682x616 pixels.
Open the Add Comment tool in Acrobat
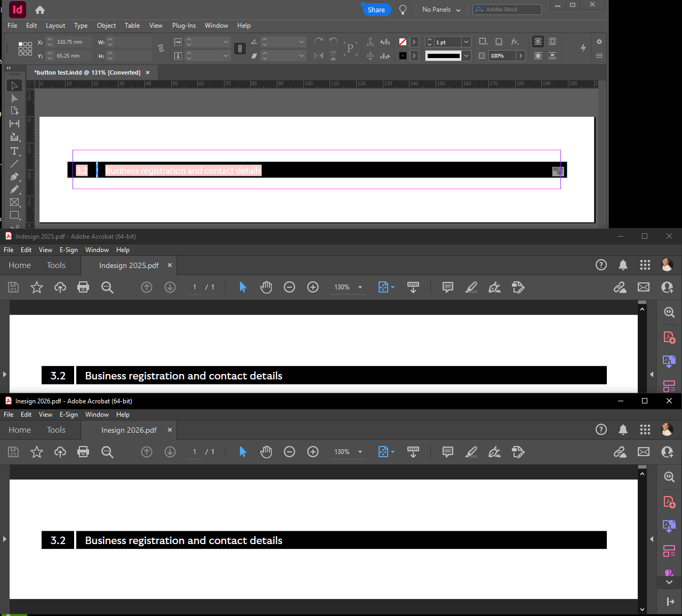coord(447,287)
